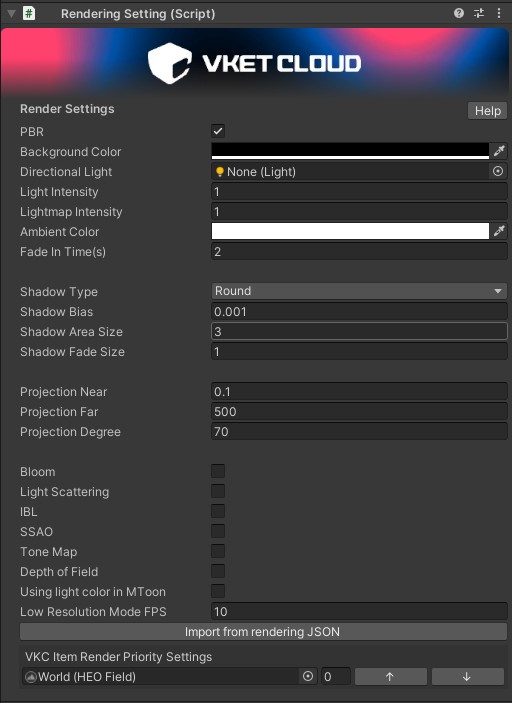This screenshot has height=703, width=512.
Task: Use the Background Color eyedropper
Action: click(x=499, y=151)
